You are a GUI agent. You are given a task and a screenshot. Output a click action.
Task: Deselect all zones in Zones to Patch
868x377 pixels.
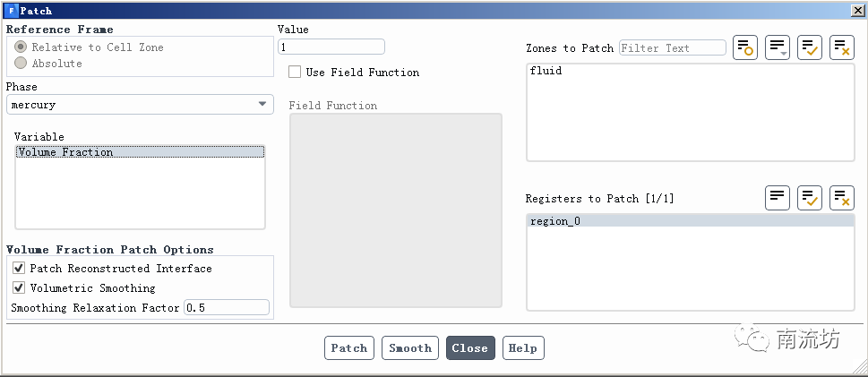click(842, 48)
